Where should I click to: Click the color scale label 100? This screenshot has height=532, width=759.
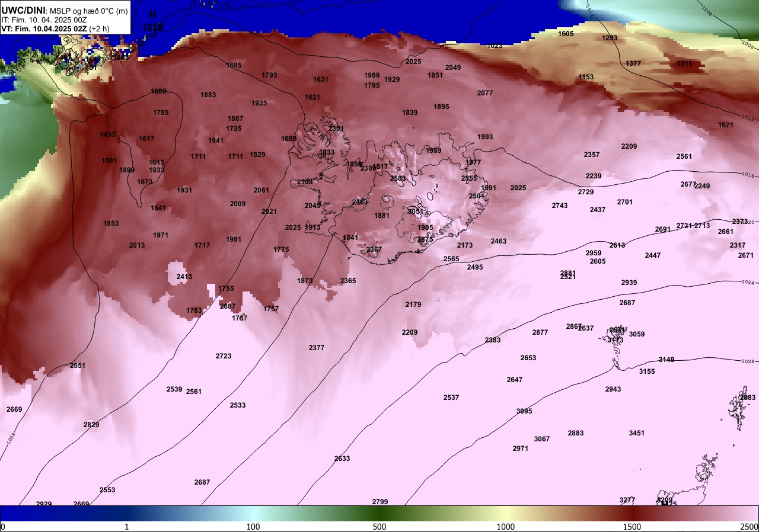[253, 527]
